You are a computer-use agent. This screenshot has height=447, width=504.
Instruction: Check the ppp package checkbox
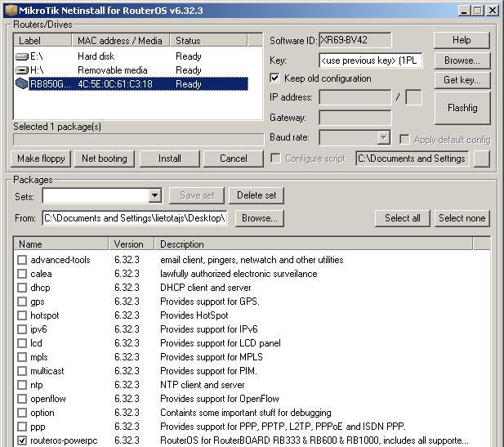[x=22, y=427]
